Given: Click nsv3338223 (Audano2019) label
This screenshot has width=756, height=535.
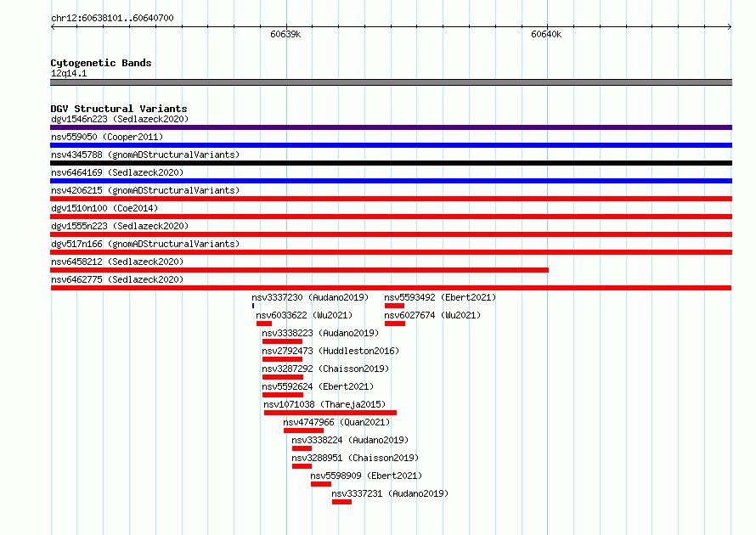Looking at the screenshot, I should pyautogui.click(x=320, y=333).
